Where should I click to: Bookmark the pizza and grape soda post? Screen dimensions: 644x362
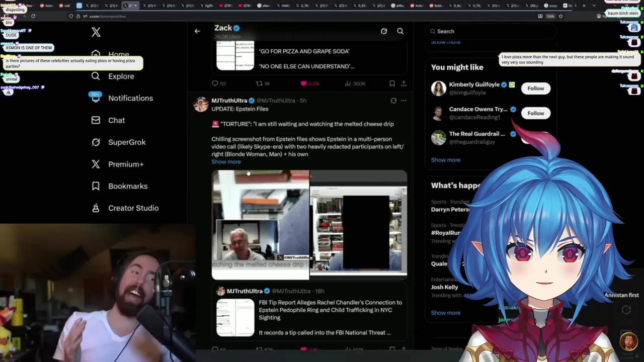[392, 83]
